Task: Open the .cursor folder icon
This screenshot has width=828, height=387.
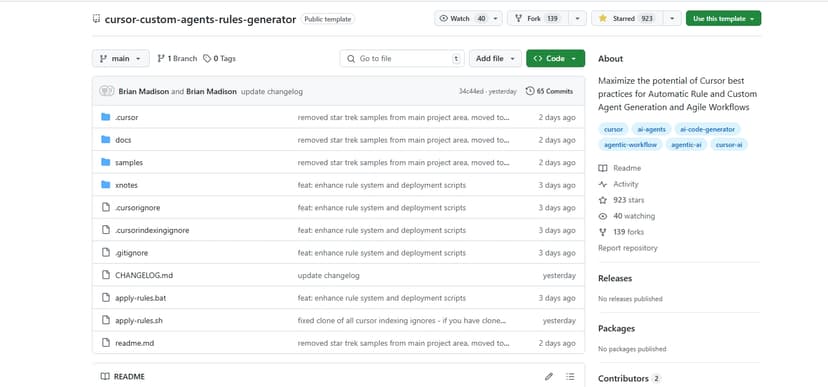Action: pos(106,117)
